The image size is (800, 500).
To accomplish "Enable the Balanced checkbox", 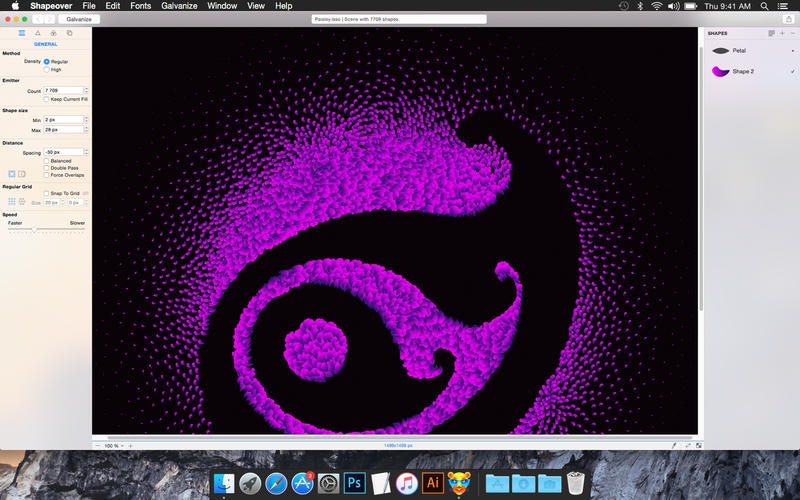I will point(46,161).
